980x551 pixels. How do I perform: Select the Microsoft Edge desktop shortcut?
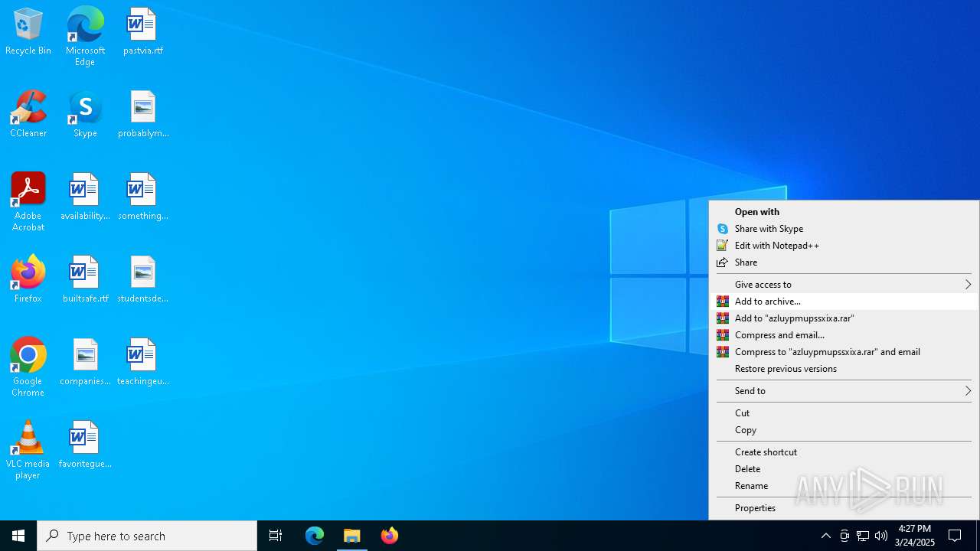click(85, 37)
